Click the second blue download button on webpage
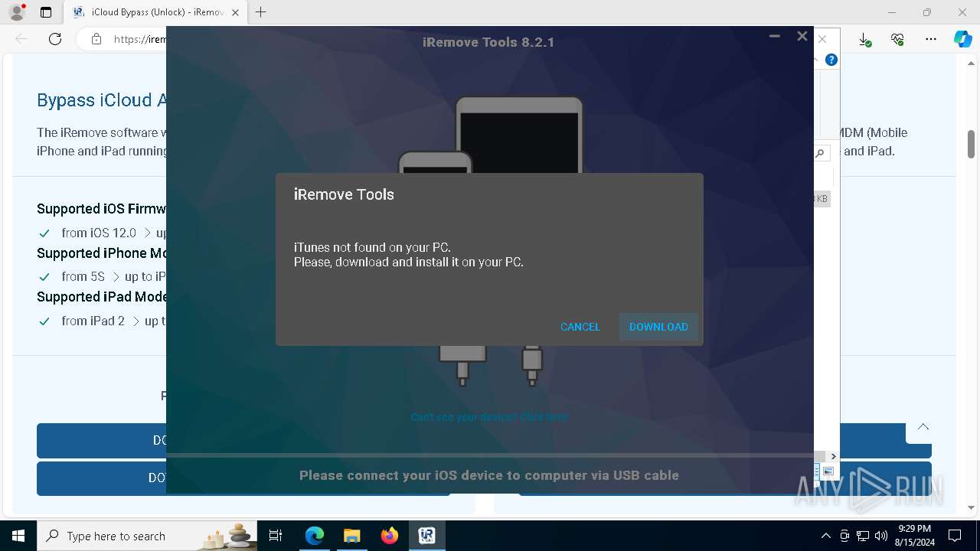 [x=101, y=478]
